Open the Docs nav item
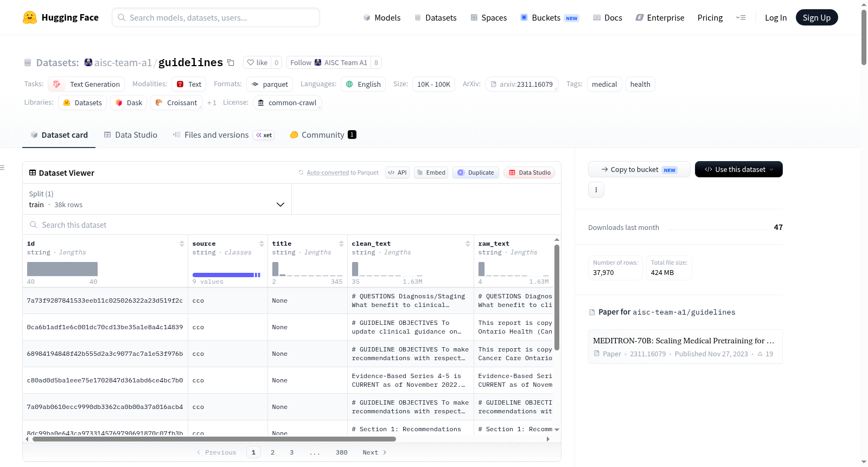 (608, 18)
